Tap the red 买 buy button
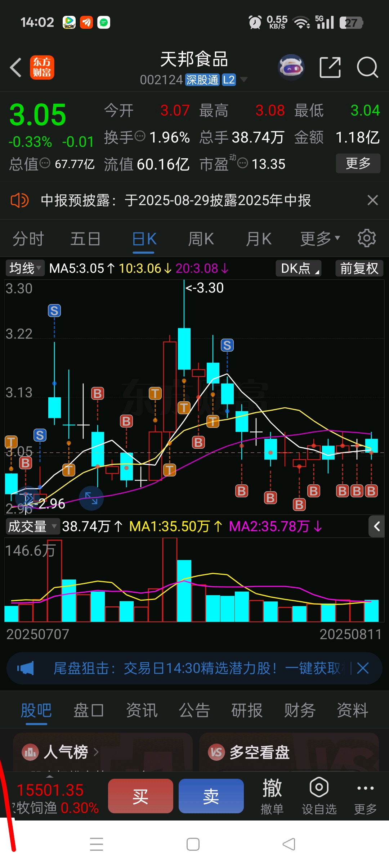Viewport: 389px width, 868px height. pos(140,796)
